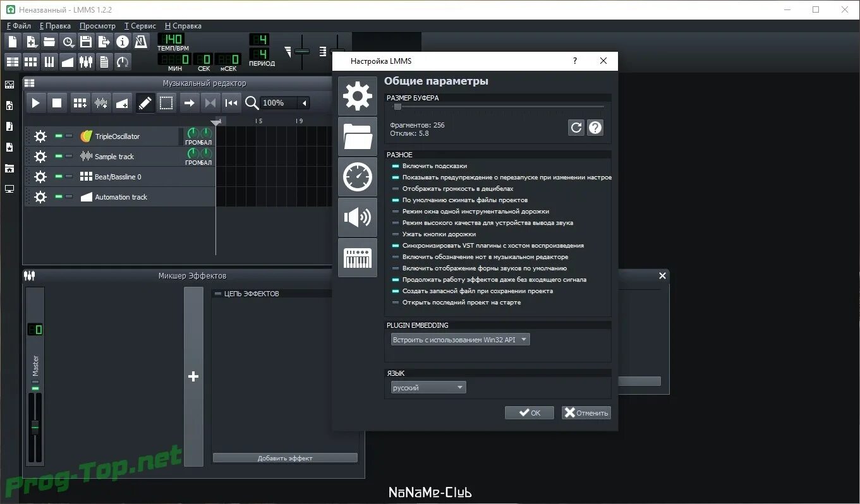This screenshot has width=860, height=504.
Task: Open the Automation Editor icon
Action: tap(68, 61)
